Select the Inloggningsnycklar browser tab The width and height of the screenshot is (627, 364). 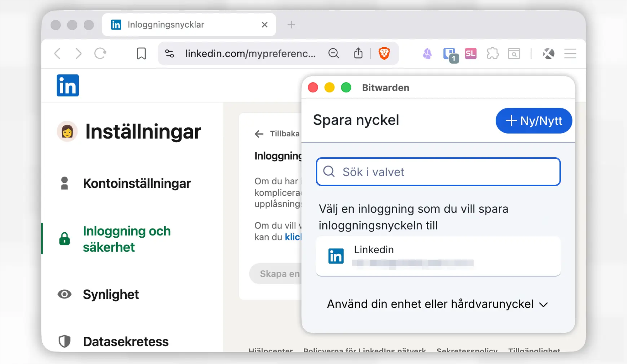click(189, 24)
